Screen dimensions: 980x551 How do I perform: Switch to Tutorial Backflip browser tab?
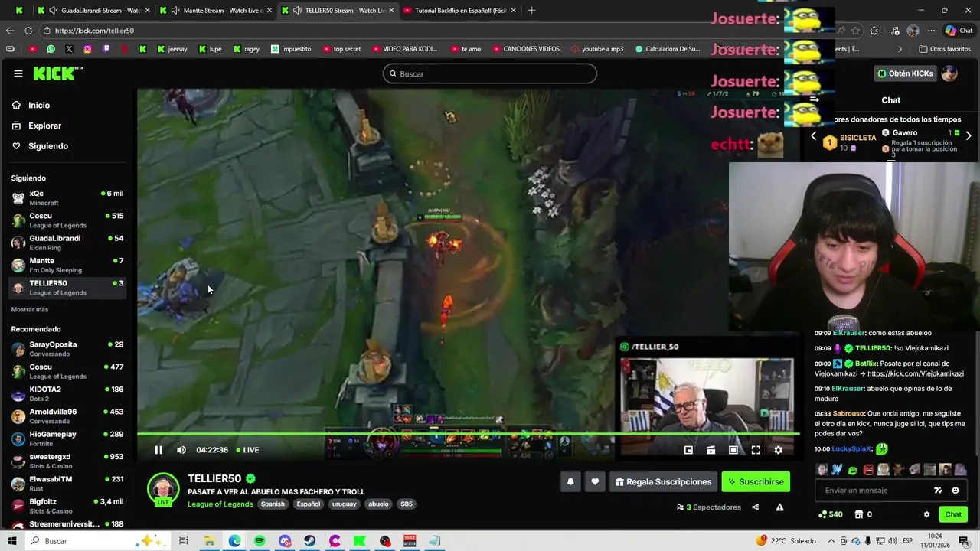[x=459, y=11]
